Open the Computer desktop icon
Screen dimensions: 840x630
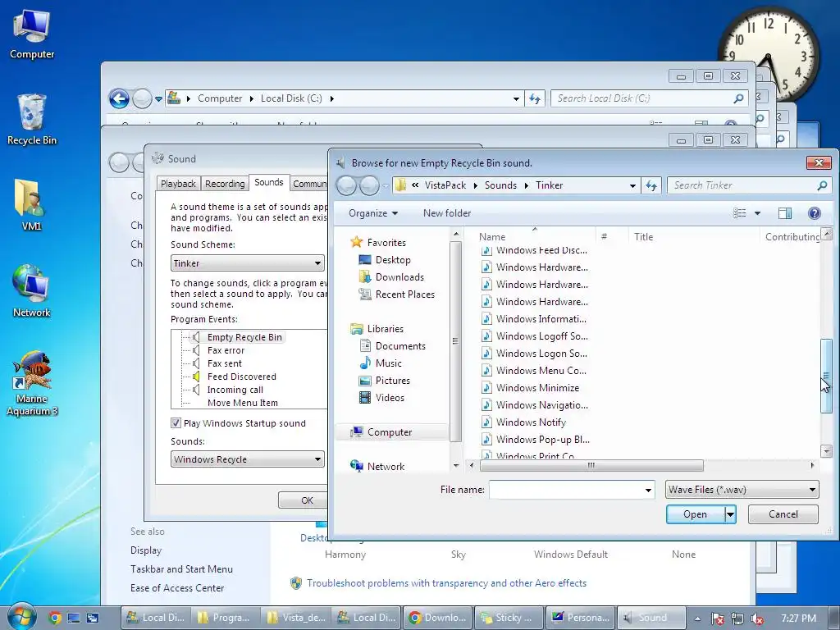click(x=32, y=34)
